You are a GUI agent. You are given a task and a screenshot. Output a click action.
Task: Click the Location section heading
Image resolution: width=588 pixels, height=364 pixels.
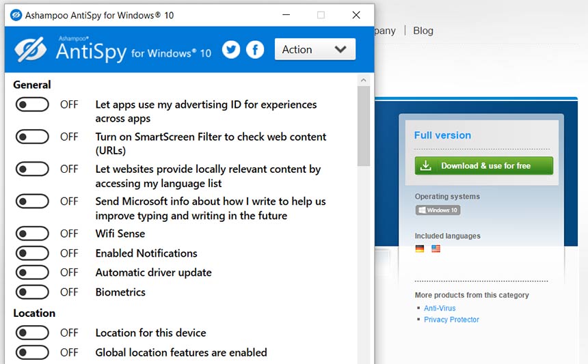[34, 313]
